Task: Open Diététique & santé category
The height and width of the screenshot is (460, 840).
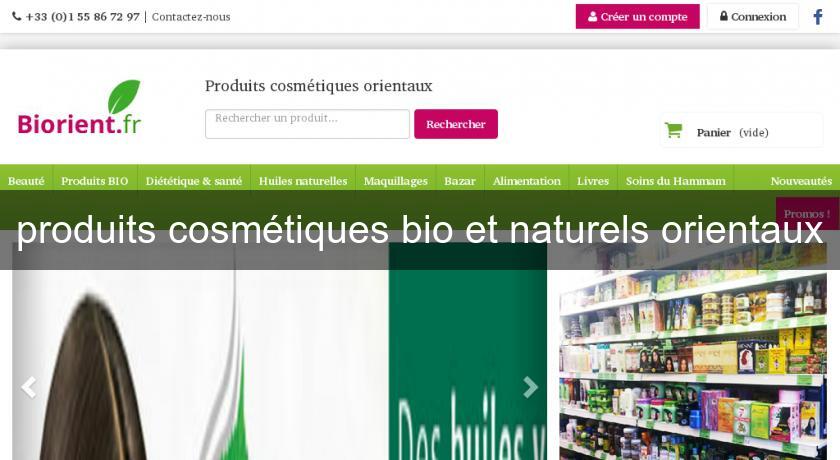Action: [194, 181]
